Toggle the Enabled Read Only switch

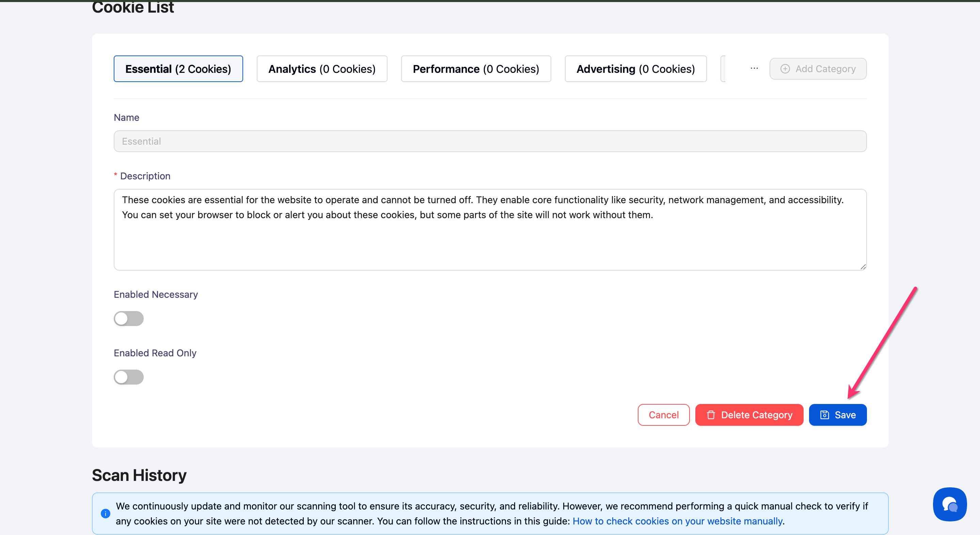[x=129, y=377]
